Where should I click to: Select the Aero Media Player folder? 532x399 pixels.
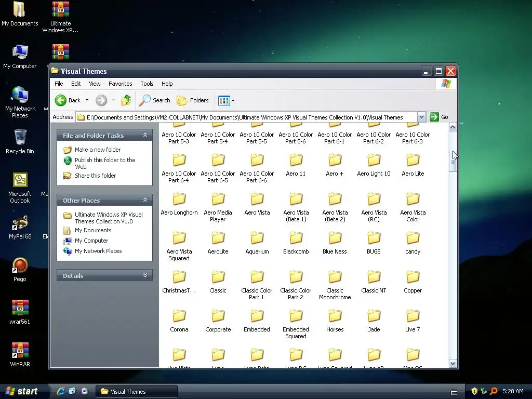click(x=218, y=208)
